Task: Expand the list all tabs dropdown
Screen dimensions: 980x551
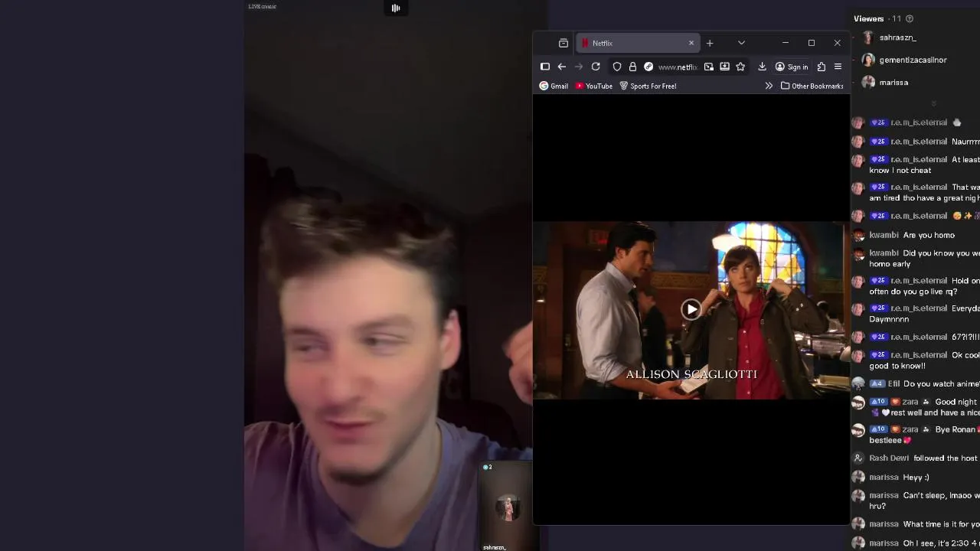Action: [741, 43]
